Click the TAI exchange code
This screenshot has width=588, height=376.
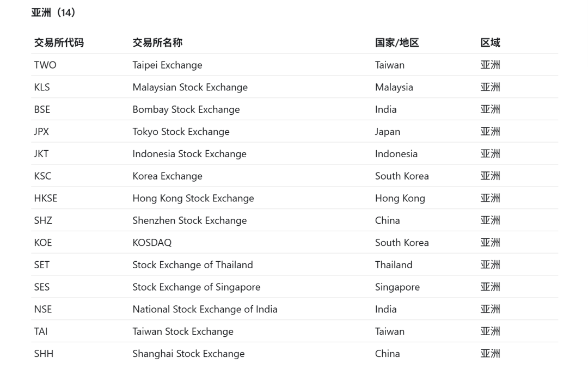(x=41, y=331)
